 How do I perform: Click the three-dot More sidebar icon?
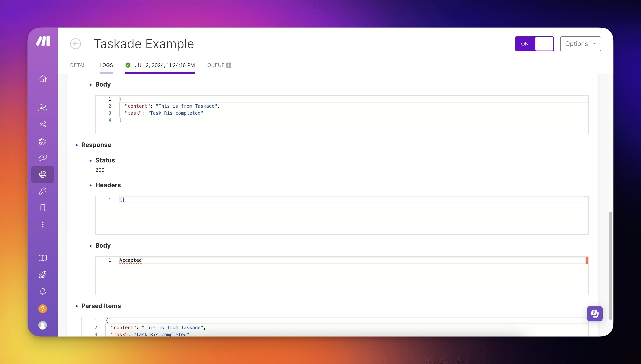(x=43, y=225)
